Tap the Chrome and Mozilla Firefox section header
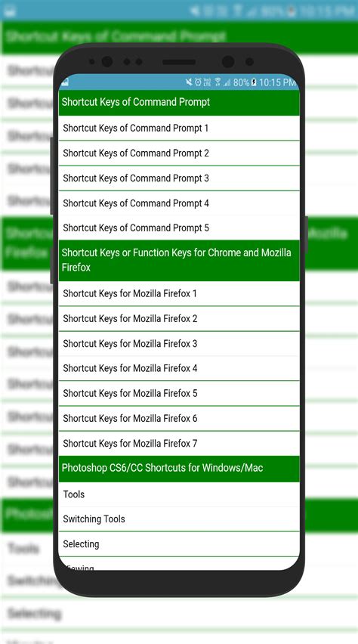This screenshot has height=644, width=358. 179,260
